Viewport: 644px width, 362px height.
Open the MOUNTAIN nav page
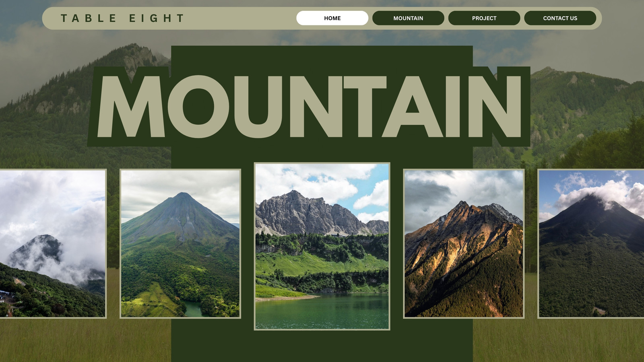(x=408, y=18)
